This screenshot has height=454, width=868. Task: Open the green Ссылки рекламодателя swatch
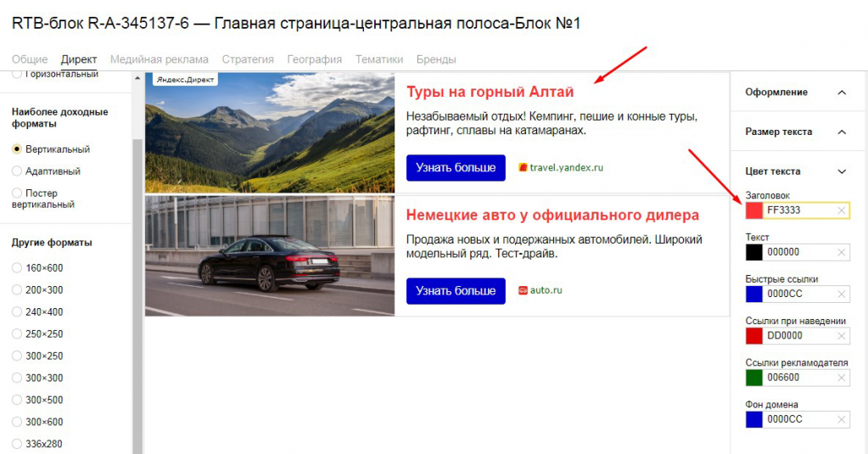tap(754, 378)
